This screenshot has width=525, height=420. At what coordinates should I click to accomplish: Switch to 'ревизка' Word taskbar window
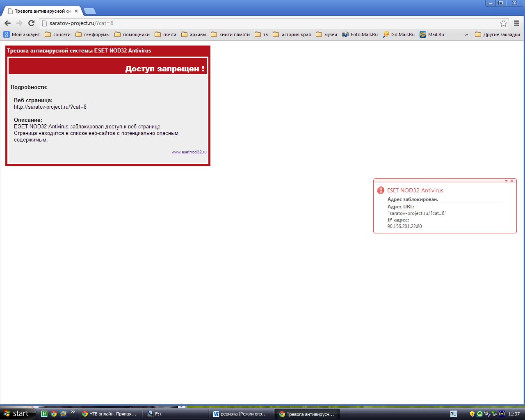(x=242, y=414)
